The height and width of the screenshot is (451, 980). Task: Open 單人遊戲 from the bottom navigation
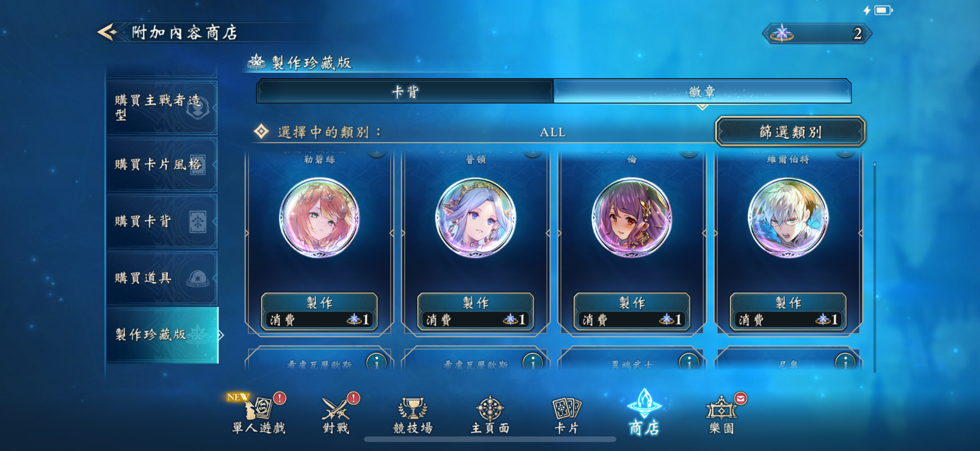pyautogui.click(x=259, y=415)
